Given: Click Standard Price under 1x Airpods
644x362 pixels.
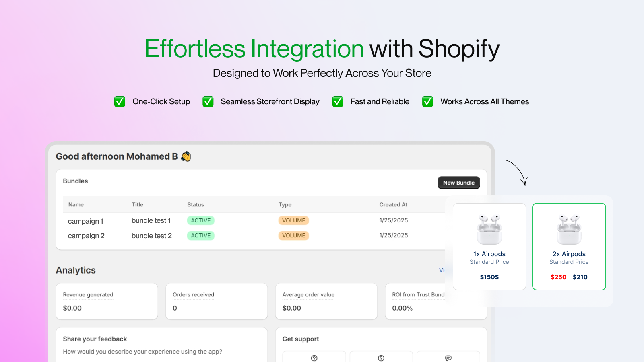Looking at the screenshot, I should [x=489, y=262].
